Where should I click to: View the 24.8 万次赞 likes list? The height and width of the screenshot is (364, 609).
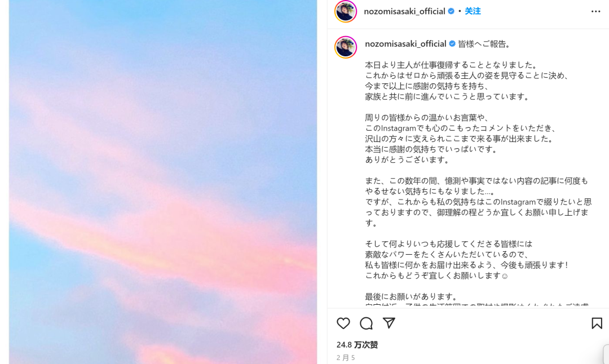pos(357,345)
